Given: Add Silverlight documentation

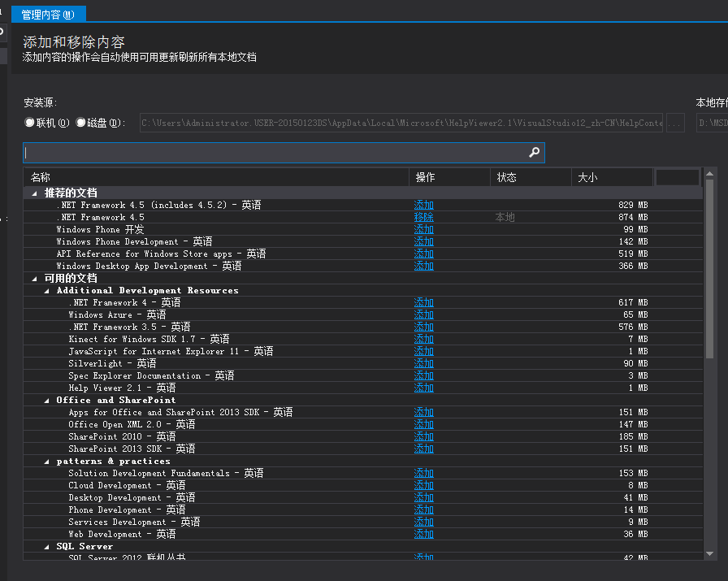Looking at the screenshot, I should 423,363.
